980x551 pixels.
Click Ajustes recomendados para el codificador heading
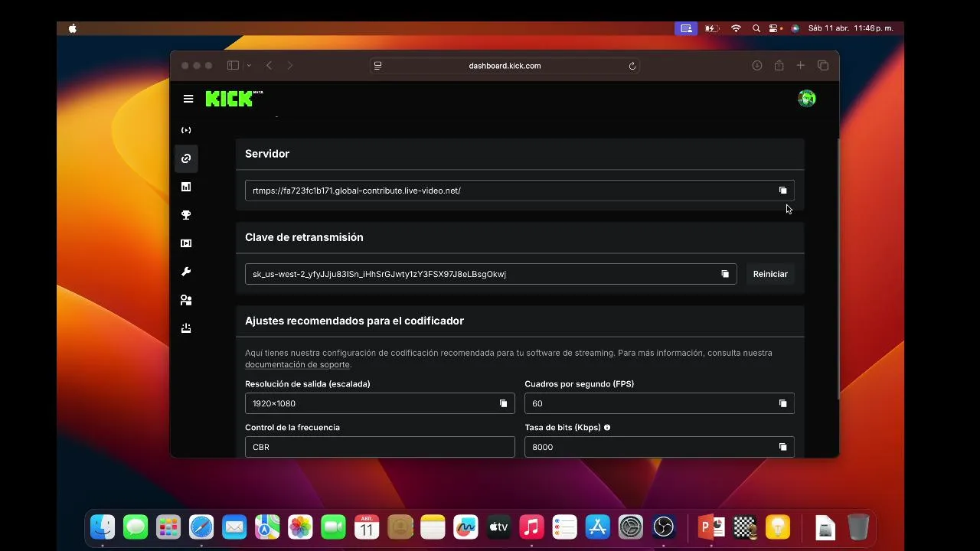click(354, 321)
